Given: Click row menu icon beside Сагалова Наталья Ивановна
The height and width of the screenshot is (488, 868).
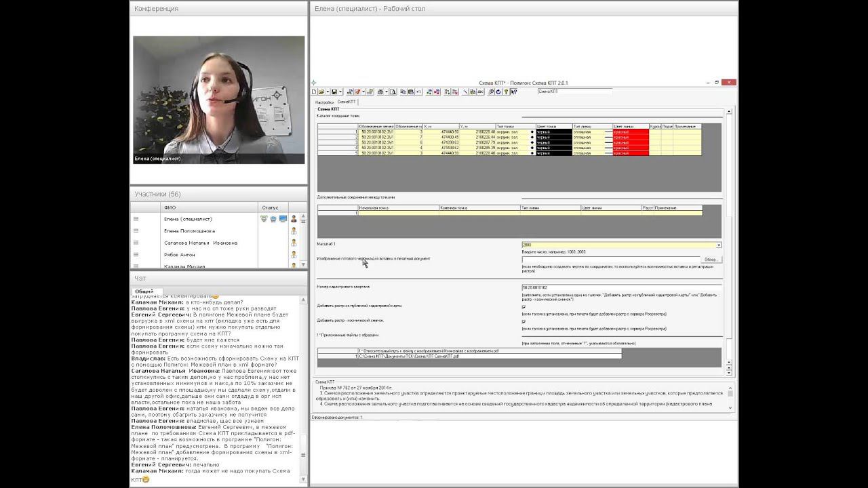Looking at the screenshot, I should (136, 243).
